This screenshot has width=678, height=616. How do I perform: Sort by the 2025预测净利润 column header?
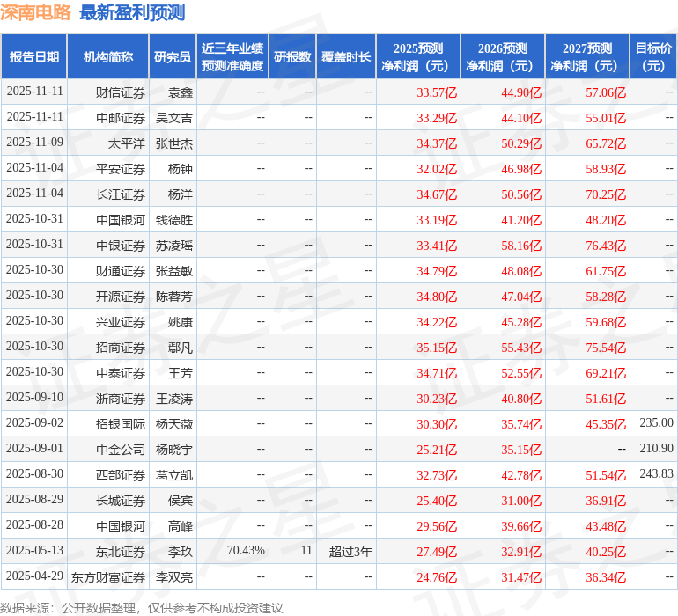pos(418,57)
